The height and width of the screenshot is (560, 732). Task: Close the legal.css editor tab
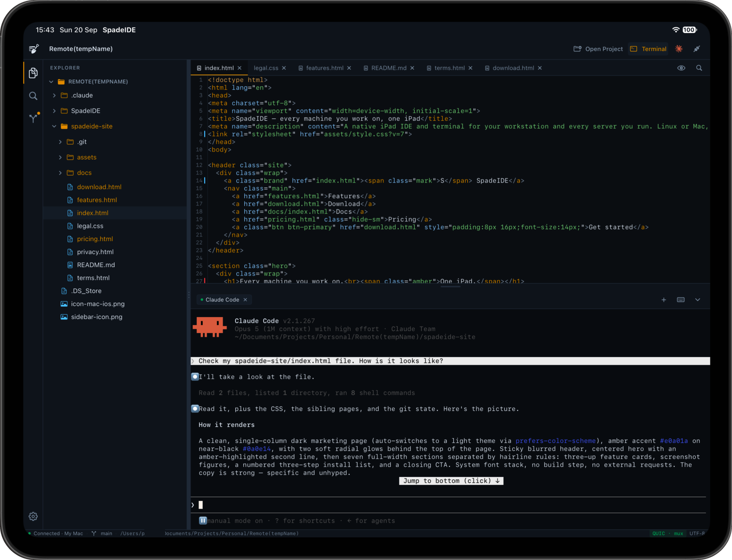[x=284, y=68]
